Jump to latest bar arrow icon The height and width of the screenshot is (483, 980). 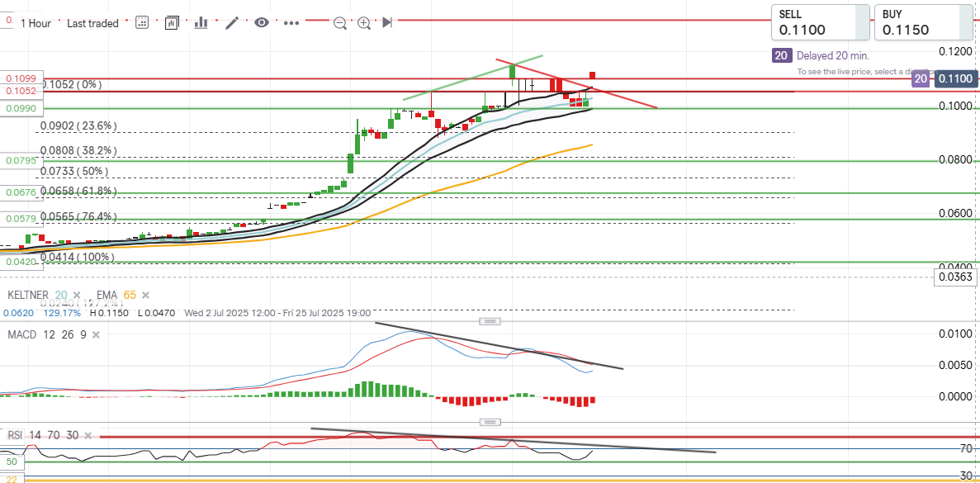coord(387,22)
